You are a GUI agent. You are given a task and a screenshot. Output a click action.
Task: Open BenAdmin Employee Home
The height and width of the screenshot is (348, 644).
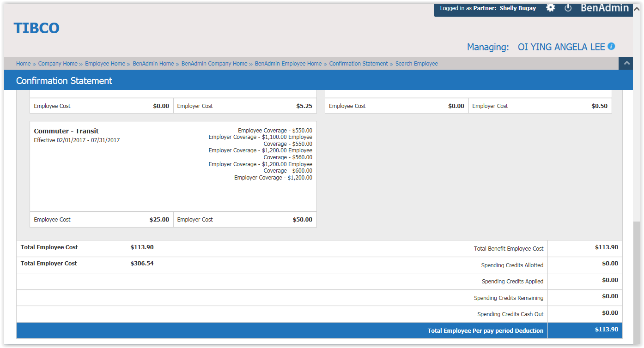(288, 63)
